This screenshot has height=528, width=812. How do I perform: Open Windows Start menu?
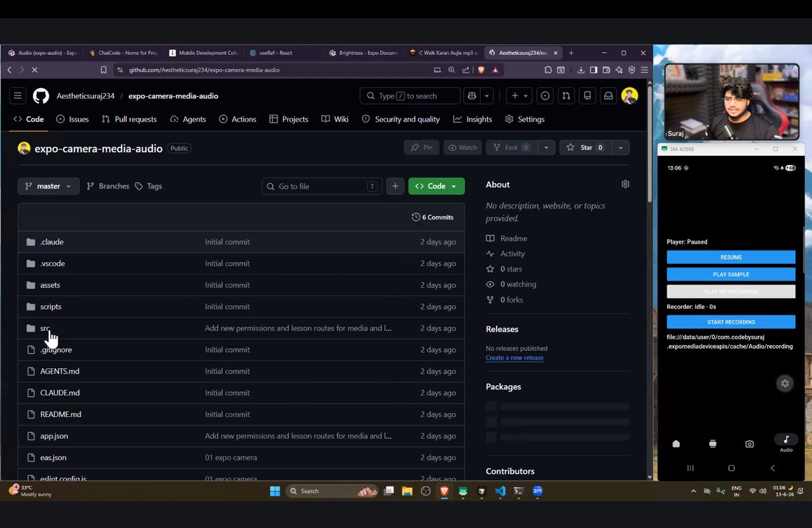point(275,491)
